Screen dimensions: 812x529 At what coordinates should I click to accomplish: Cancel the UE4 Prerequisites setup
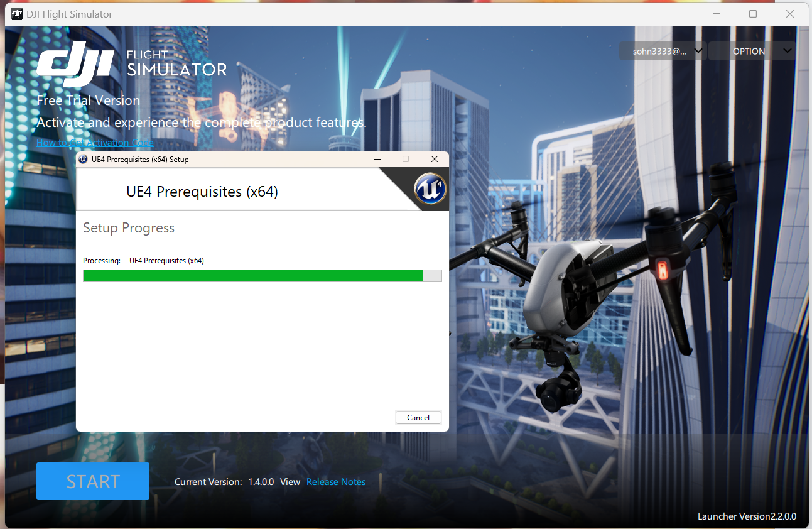click(x=418, y=417)
